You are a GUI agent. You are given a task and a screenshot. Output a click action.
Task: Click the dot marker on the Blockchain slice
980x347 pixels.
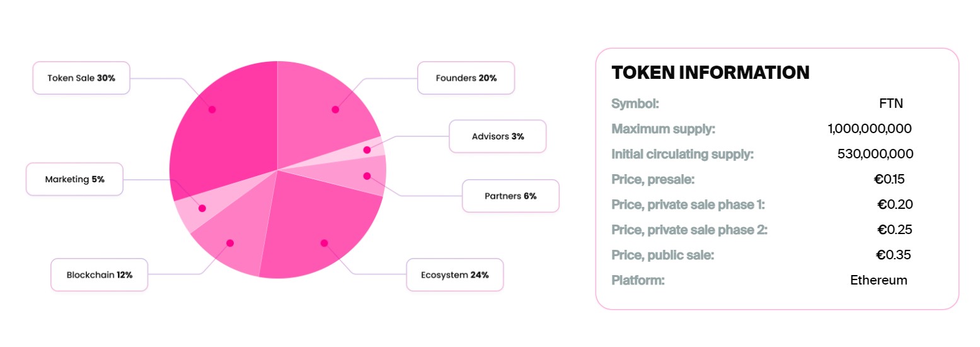(x=230, y=243)
